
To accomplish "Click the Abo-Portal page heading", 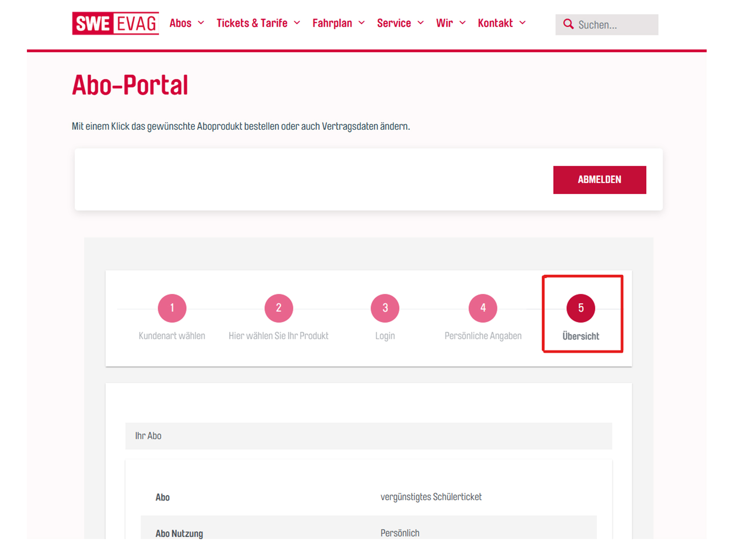I will [130, 85].
